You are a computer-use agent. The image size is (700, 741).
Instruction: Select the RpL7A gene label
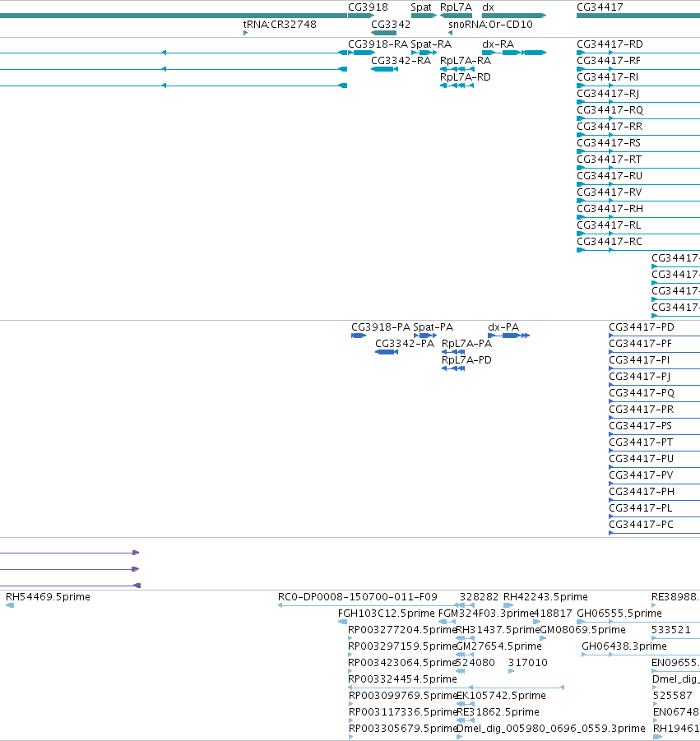point(456,7)
